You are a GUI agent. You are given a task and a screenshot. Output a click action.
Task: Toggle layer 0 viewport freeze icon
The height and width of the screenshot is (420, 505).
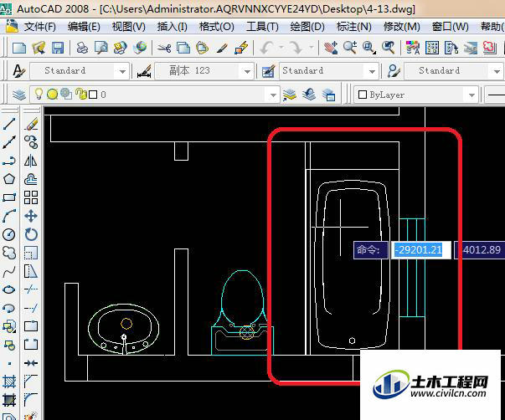66,94
